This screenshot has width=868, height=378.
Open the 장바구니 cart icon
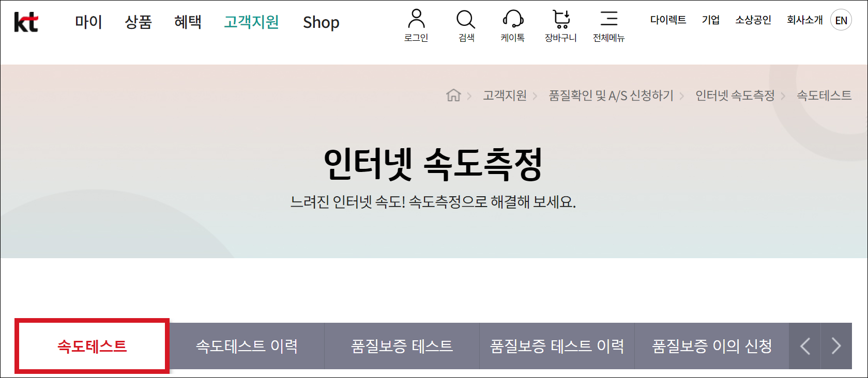tap(561, 25)
